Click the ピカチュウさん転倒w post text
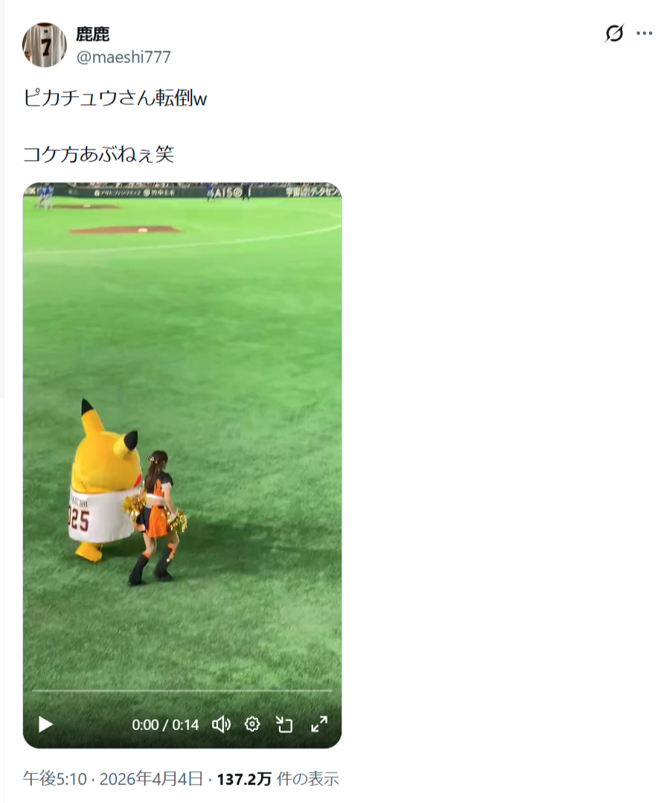This screenshot has width=672, height=803. click(115, 97)
